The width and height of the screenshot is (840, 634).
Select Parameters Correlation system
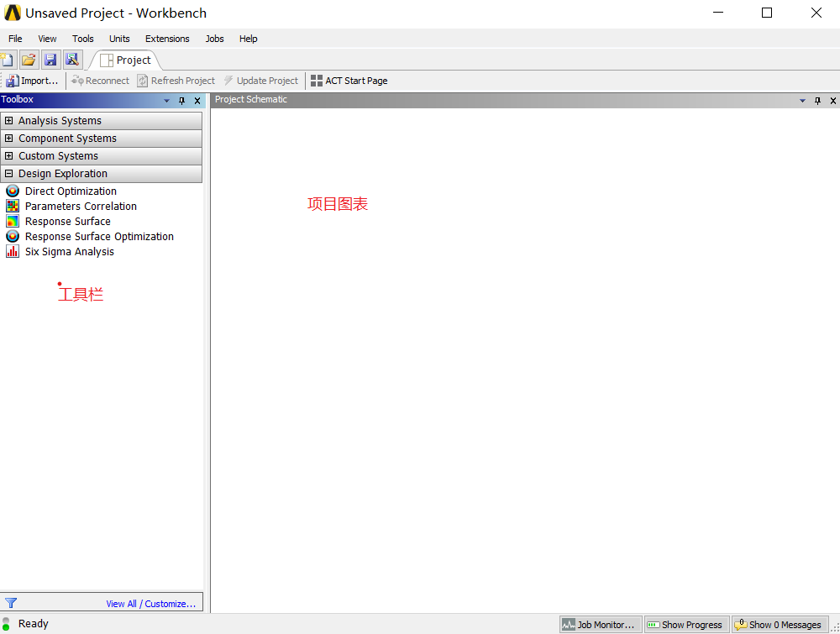71,207
